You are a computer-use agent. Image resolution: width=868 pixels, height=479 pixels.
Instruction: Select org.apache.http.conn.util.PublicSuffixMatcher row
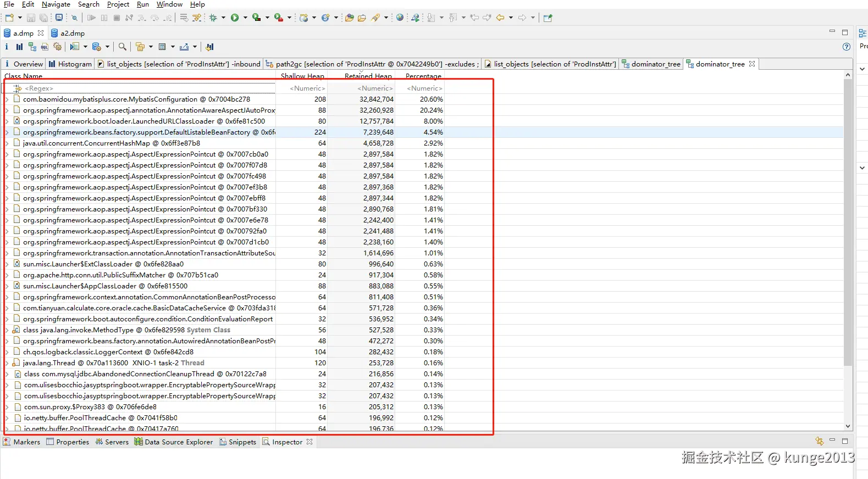coord(223,275)
